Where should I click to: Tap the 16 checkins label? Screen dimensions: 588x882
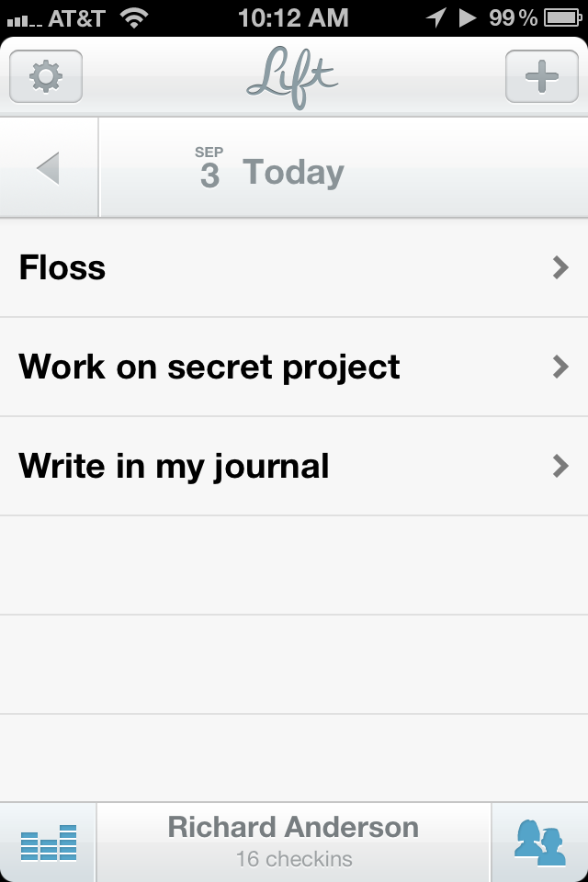[x=294, y=859]
